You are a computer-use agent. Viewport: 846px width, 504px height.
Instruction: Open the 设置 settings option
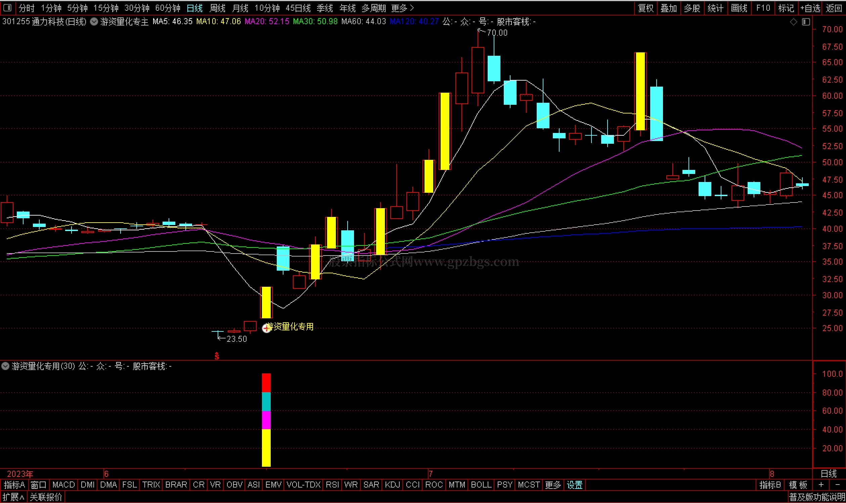click(575, 485)
